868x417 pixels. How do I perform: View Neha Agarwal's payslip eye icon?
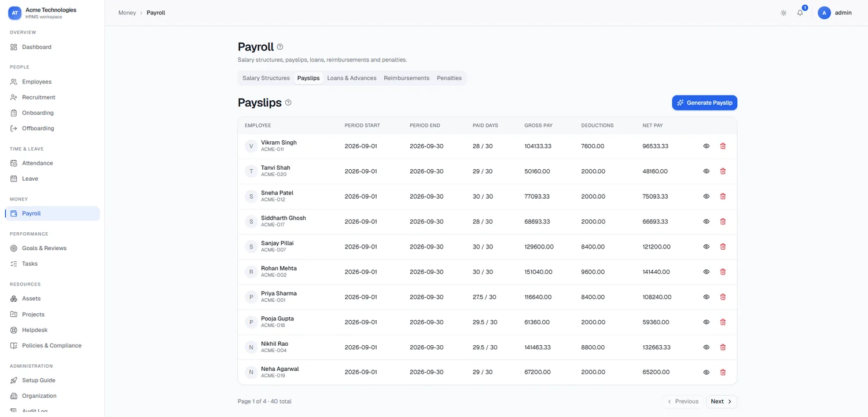pos(706,372)
